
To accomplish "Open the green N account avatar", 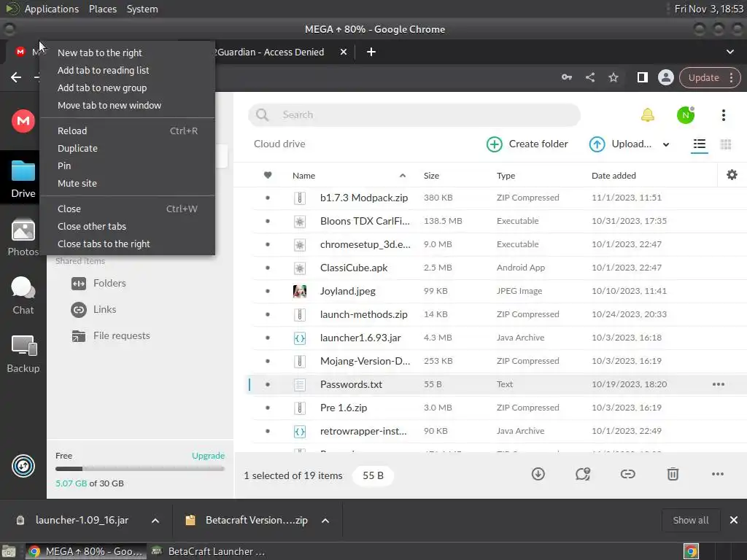I will coord(686,114).
